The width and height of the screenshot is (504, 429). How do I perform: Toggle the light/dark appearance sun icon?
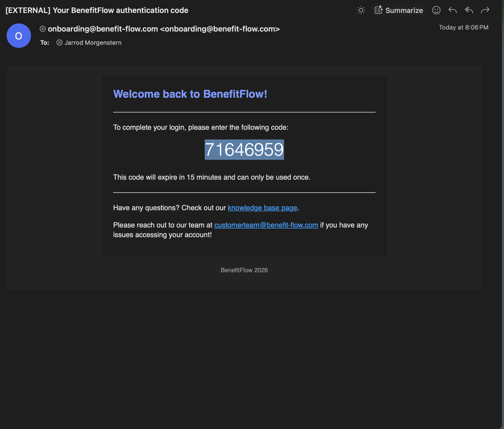361,10
